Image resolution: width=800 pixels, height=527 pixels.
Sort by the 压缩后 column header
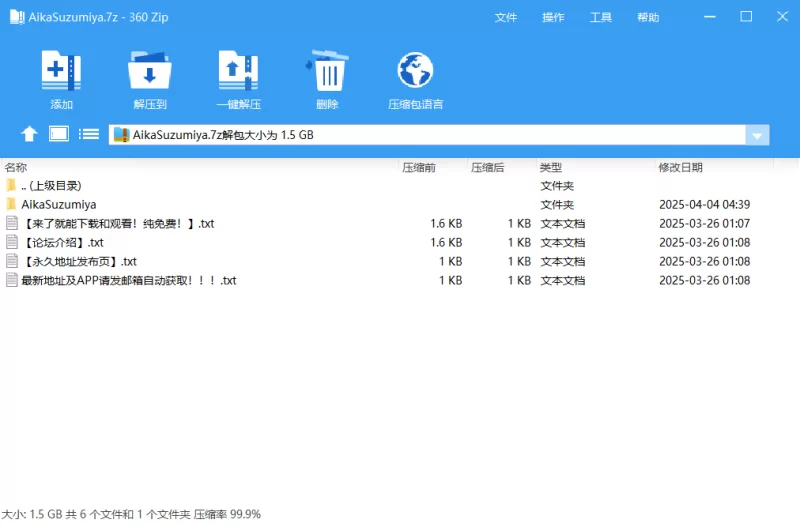(487, 167)
